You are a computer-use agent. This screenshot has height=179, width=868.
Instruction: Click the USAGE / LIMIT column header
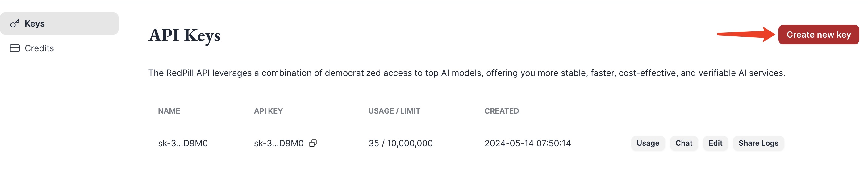pyautogui.click(x=394, y=111)
